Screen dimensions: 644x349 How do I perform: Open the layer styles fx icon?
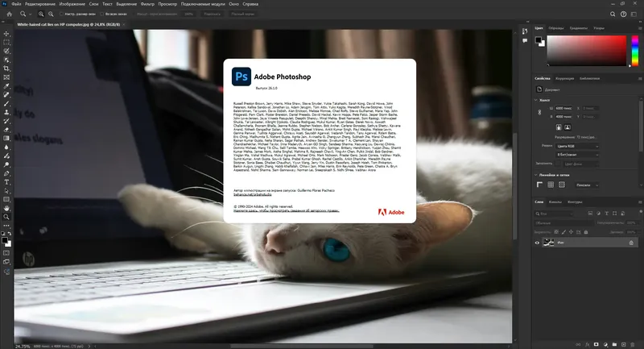[588, 344]
